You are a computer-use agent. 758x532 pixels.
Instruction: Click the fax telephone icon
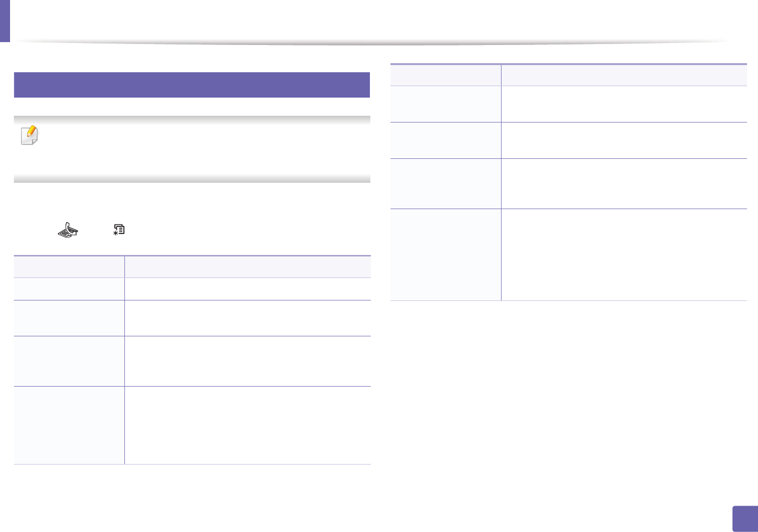point(67,231)
